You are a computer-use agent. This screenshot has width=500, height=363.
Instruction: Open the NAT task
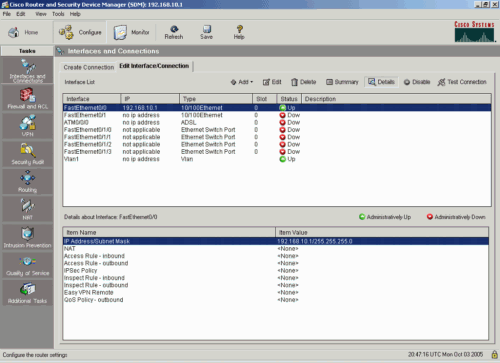28,209
